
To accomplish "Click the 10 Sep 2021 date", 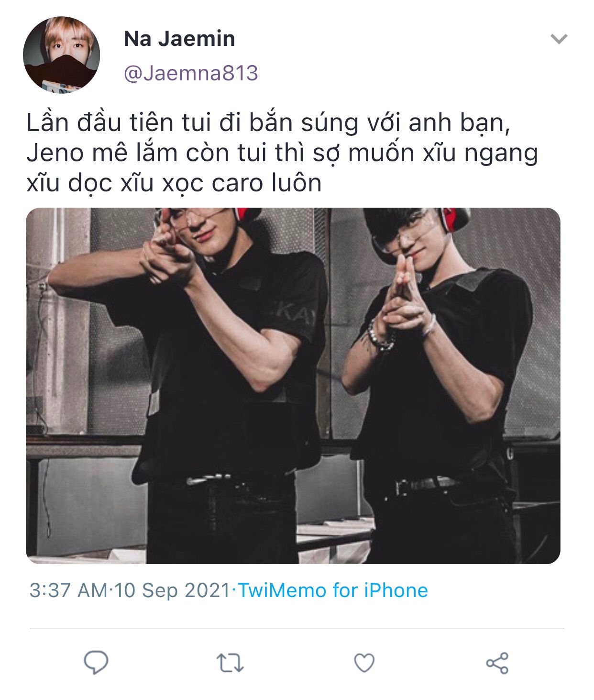I will pyautogui.click(x=172, y=590).
